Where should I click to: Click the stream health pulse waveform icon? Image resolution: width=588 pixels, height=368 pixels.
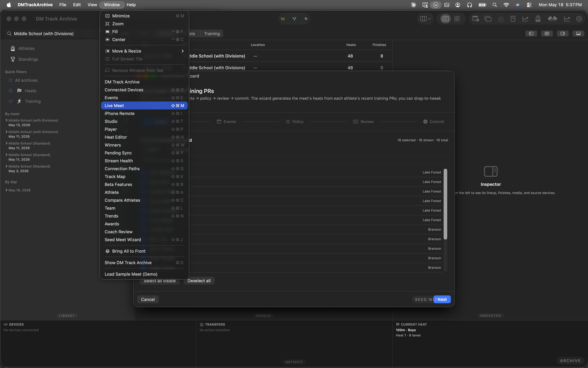coord(306,19)
